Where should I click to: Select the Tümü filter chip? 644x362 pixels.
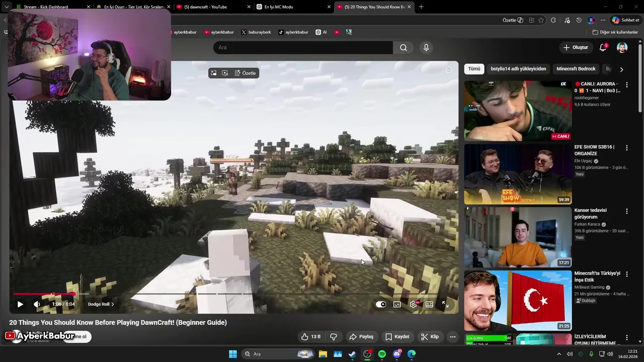coord(474,69)
